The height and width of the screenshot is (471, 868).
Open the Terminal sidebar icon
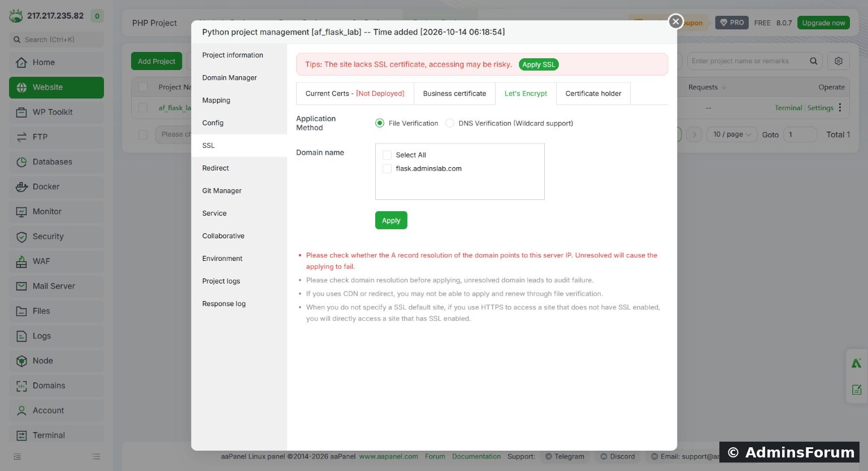21,435
